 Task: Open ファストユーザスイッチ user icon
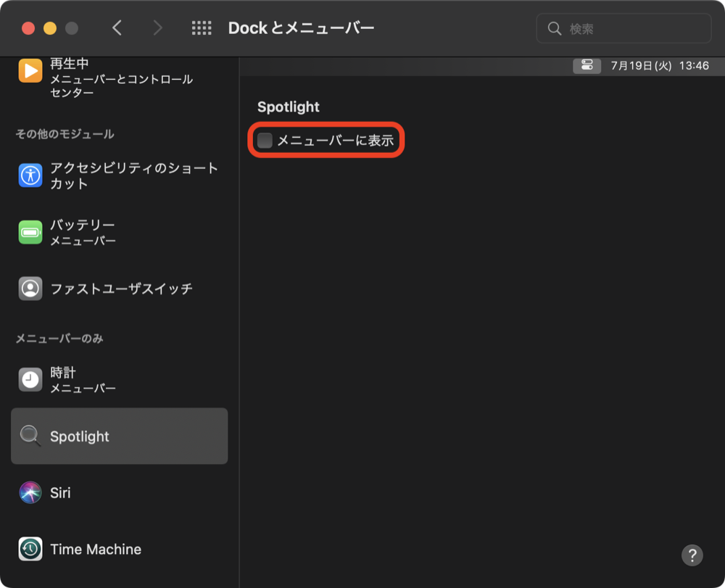[30, 289]
